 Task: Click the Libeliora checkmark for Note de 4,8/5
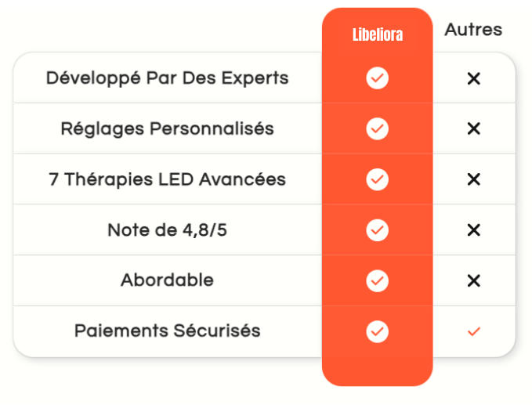[378, 230]
